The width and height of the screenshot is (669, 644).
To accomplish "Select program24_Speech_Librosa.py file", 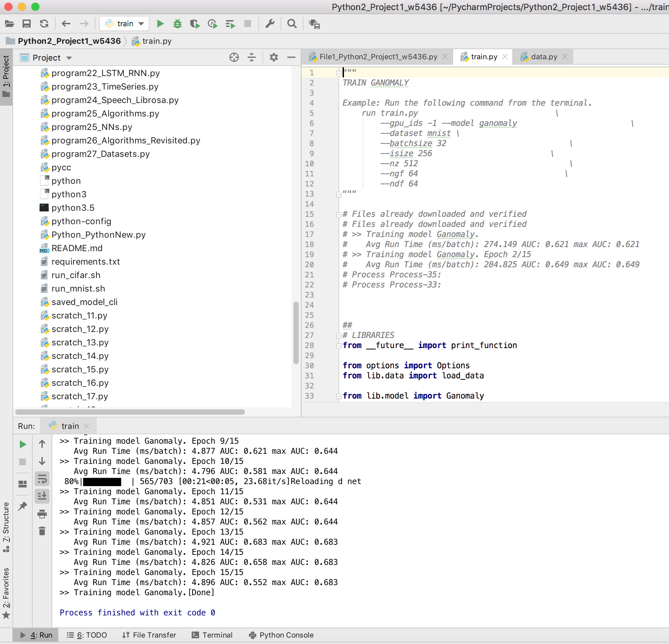I will pyautogui.click(x=115, y=100).
